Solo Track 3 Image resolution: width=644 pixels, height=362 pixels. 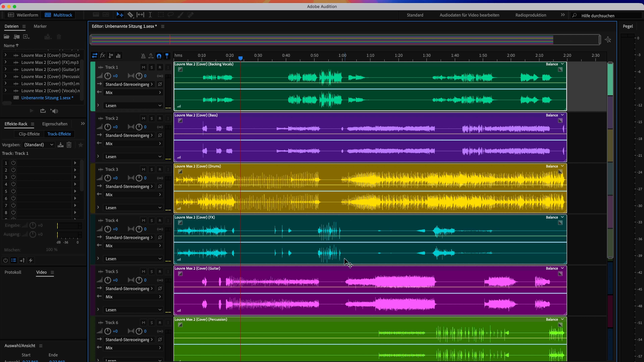click(151, 170)
